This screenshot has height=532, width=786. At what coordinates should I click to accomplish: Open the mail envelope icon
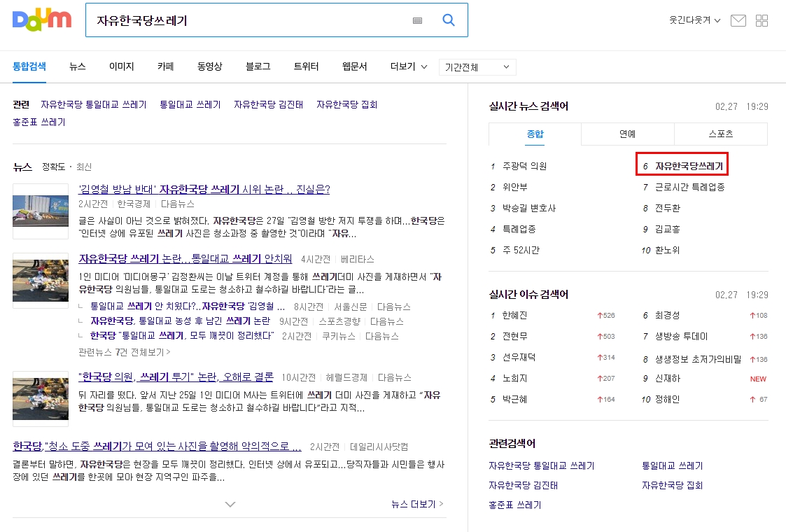click(x=738, y=20)
